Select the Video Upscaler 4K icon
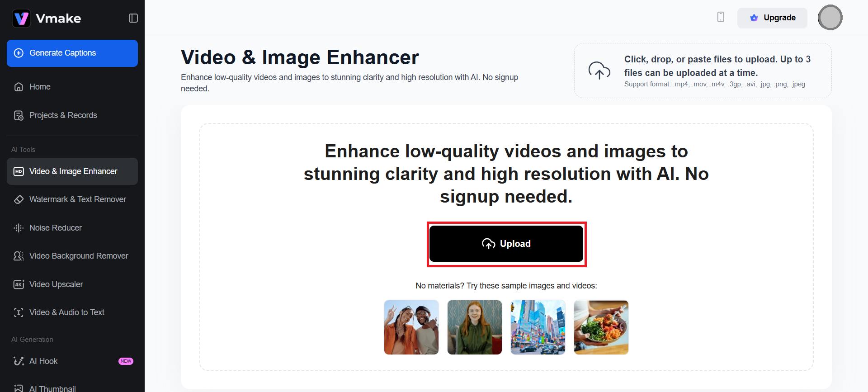Viewport: 868px width, 392px height. pyautogui.click(x=19, y=284)
